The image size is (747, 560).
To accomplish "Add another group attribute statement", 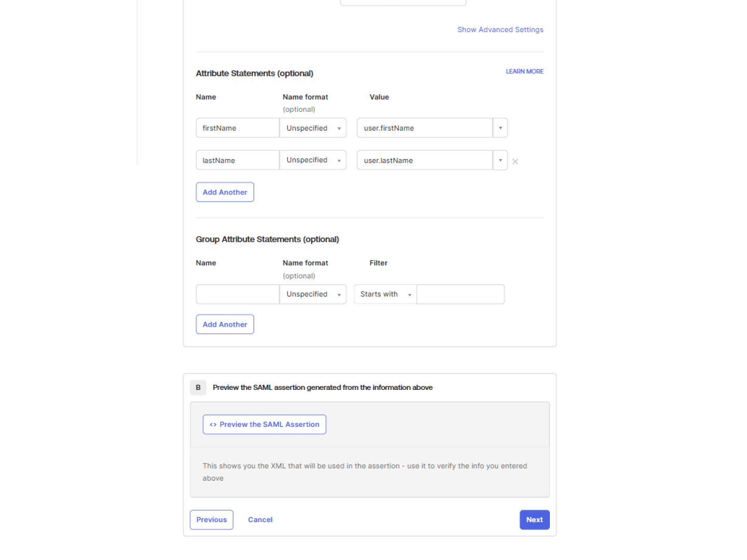I will point(225,325).
